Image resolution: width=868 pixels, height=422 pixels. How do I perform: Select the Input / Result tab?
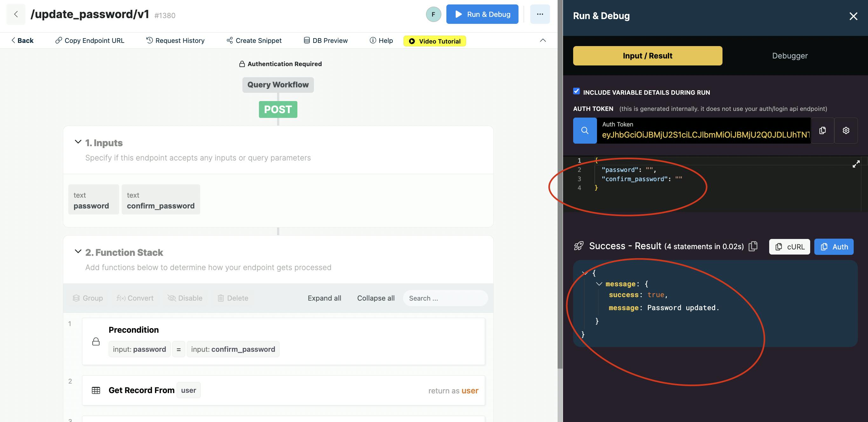(647, 56)
